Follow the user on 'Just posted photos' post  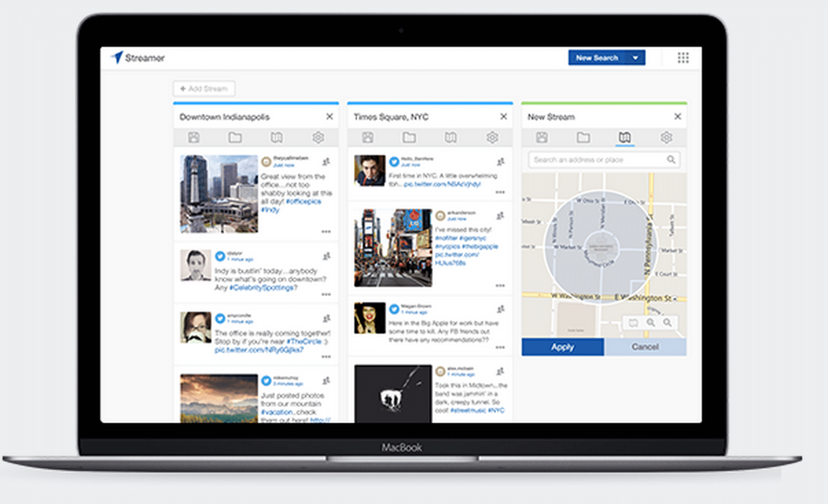326,380
